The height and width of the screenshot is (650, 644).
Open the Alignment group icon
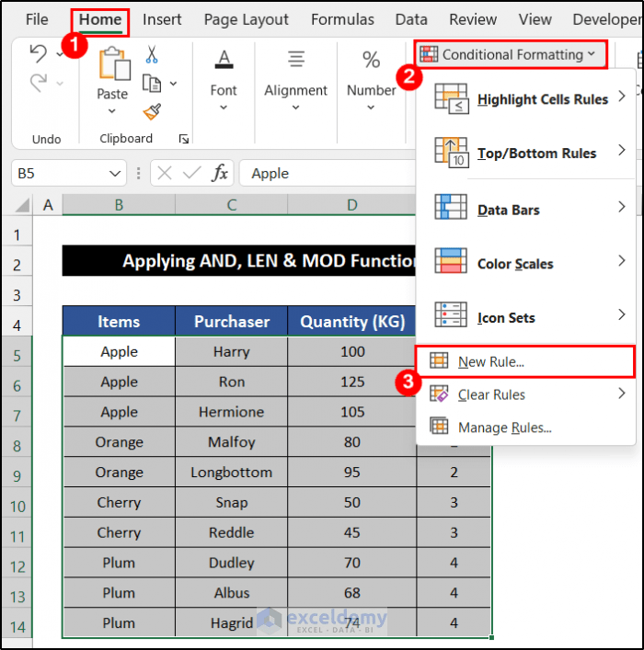296,59
